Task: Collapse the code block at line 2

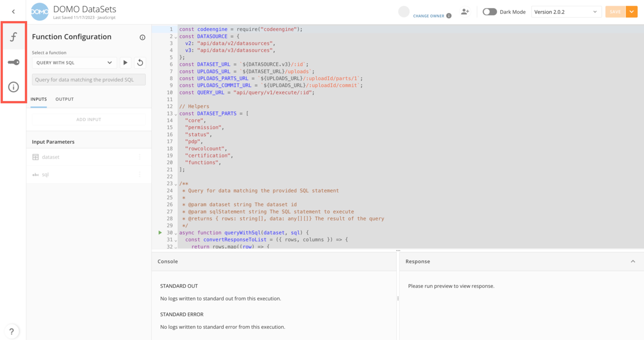Action: 176,37
